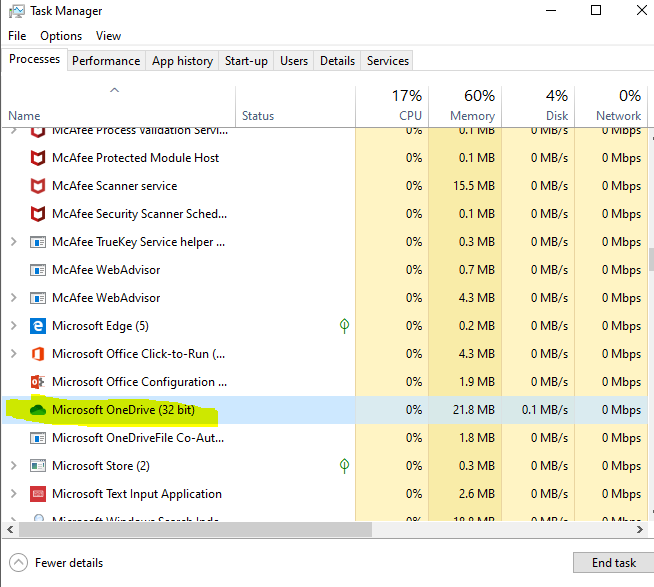This screenshot has height=587, width=654.
Task: Click the McAfee Scanner service shield icon
Action: (38, 186)
